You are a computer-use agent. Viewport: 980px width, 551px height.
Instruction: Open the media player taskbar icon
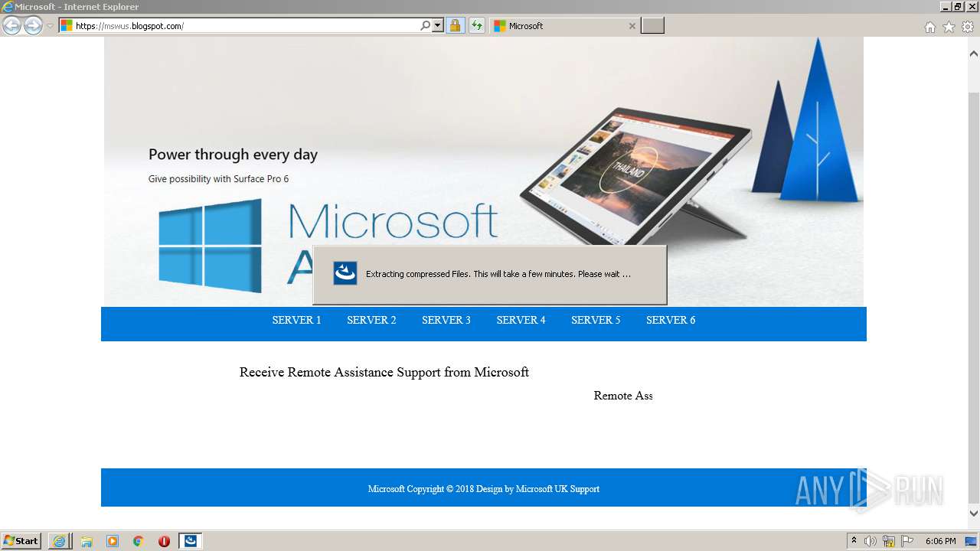tap(113, 541)
